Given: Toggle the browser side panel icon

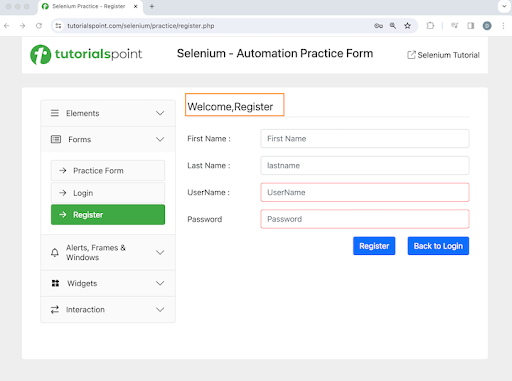Looking at the screenshot, I should coord(471,26).
